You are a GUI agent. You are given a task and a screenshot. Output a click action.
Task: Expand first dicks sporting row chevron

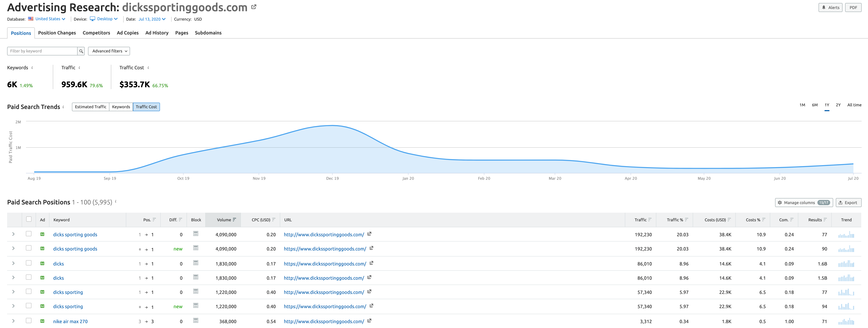(x=13, y=292)
